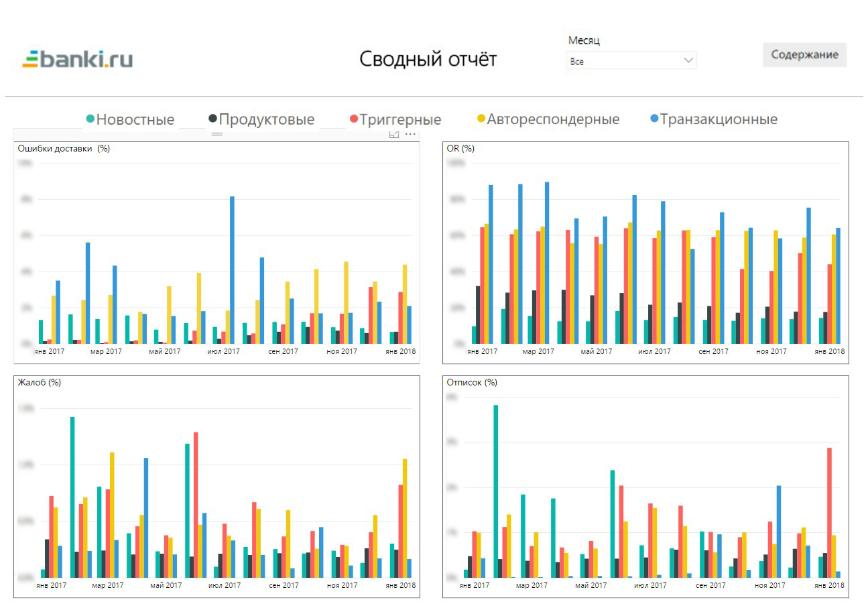The height and width of the screenshot is (608, 868).
Task: Click tallest red bar in Отписок chart
Action: (829, 513)
